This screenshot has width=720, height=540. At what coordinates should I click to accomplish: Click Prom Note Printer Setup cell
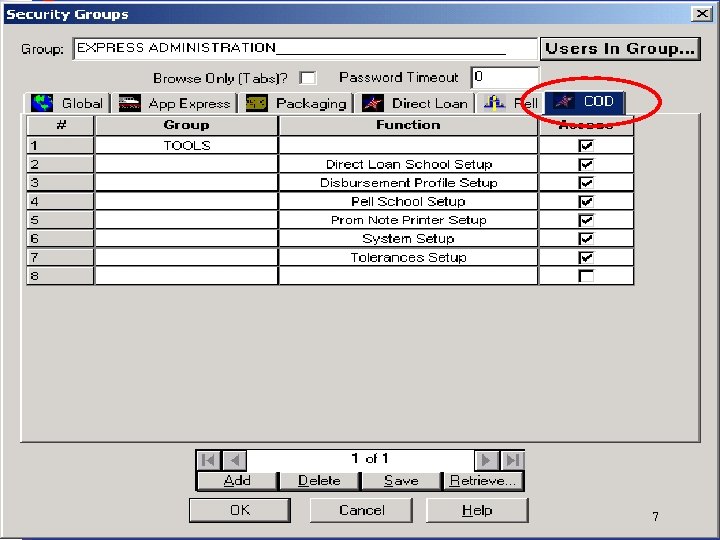point(408,220)
